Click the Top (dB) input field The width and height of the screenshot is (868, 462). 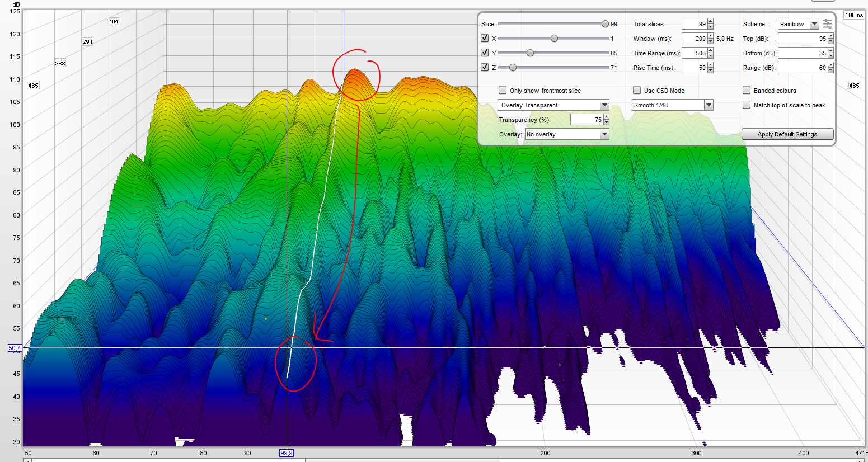pyautogui.click(x=803, y=39)
